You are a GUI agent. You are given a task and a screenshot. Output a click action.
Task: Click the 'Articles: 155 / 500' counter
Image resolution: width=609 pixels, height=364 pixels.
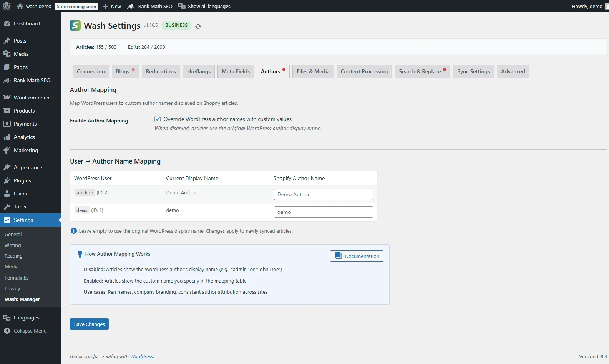click(x=96, y=47)
